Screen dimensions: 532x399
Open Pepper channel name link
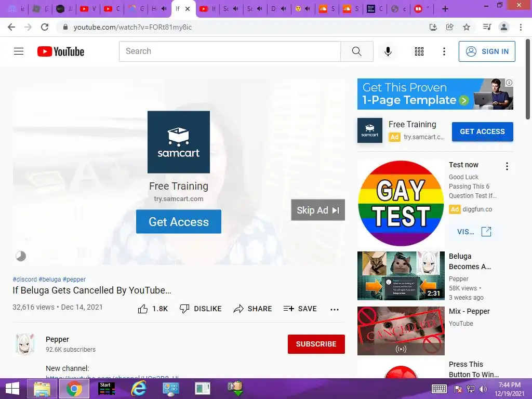[x=57, y=339]
